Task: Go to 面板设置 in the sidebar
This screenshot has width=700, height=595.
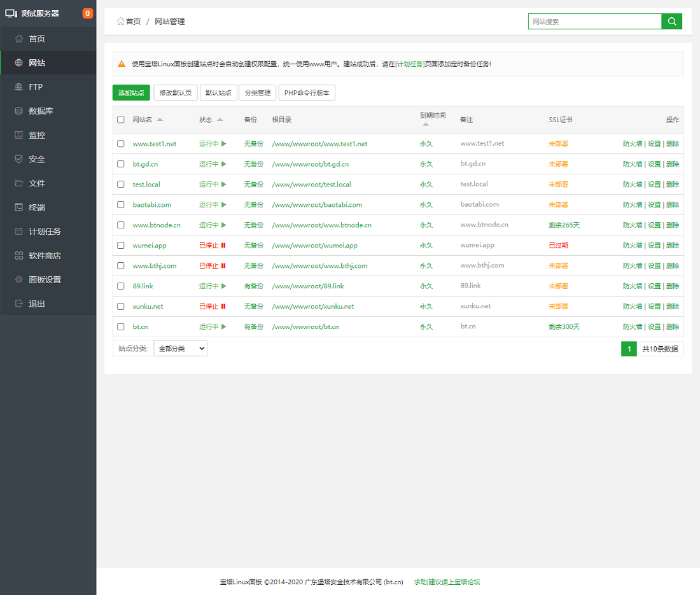Action: click(45, 280)
